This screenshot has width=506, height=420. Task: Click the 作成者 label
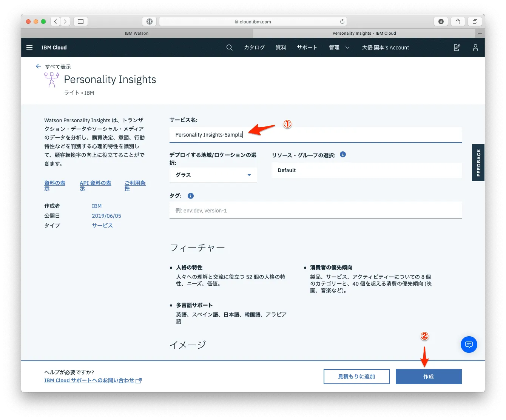point(52,206)
